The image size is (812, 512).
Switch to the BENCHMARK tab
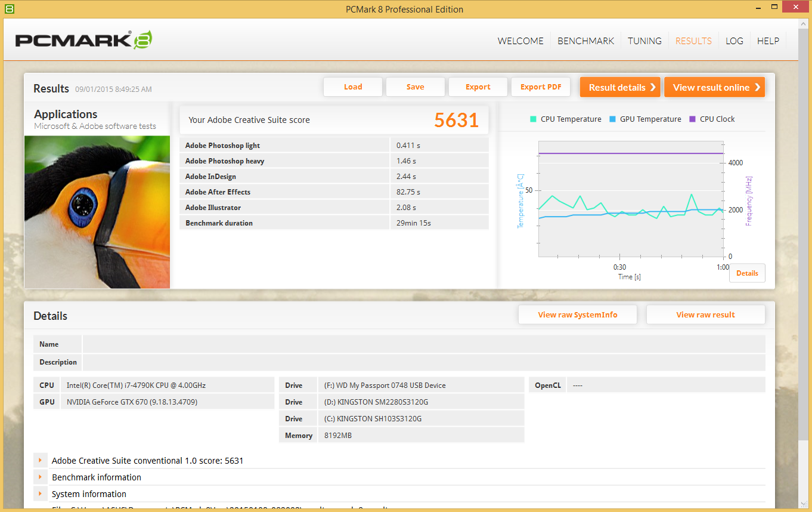(585, 41)
